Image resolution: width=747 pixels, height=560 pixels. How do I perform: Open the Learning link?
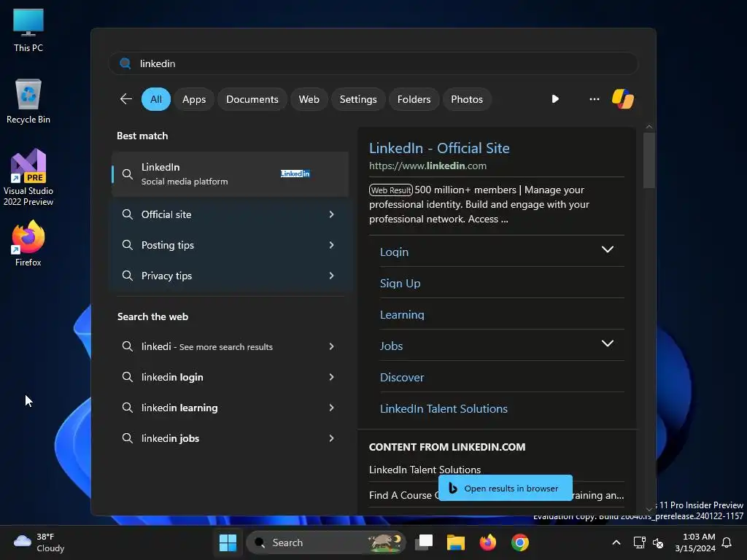402,315
